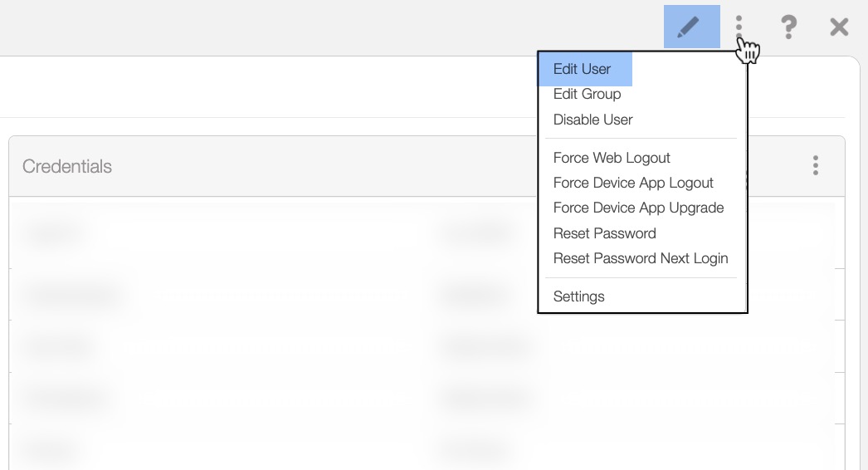Click Disable User menu entry
The image size is (868, 470).
[x=593, y=120]
